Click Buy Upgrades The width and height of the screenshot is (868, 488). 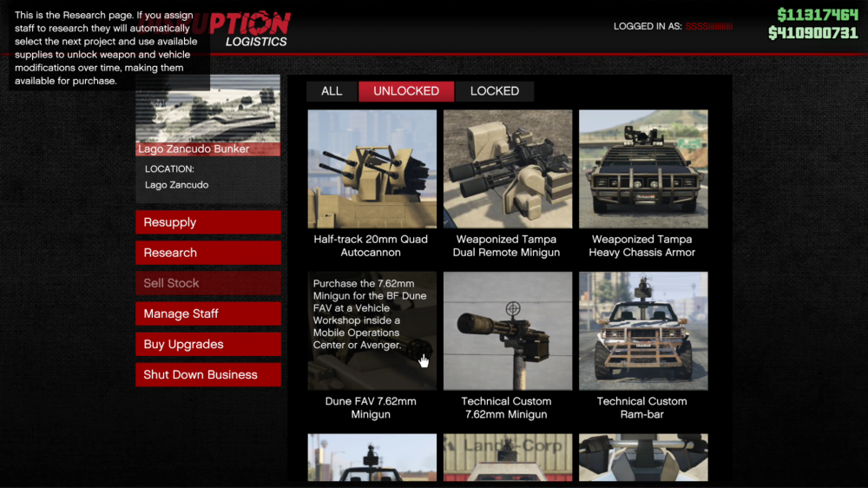[x=208, y=344]
